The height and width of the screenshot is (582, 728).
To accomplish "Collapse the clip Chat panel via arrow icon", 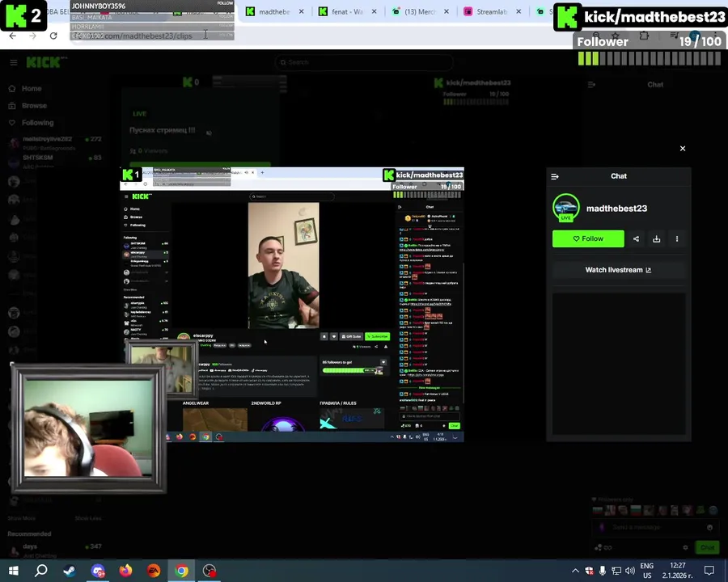I will [555, 176].
